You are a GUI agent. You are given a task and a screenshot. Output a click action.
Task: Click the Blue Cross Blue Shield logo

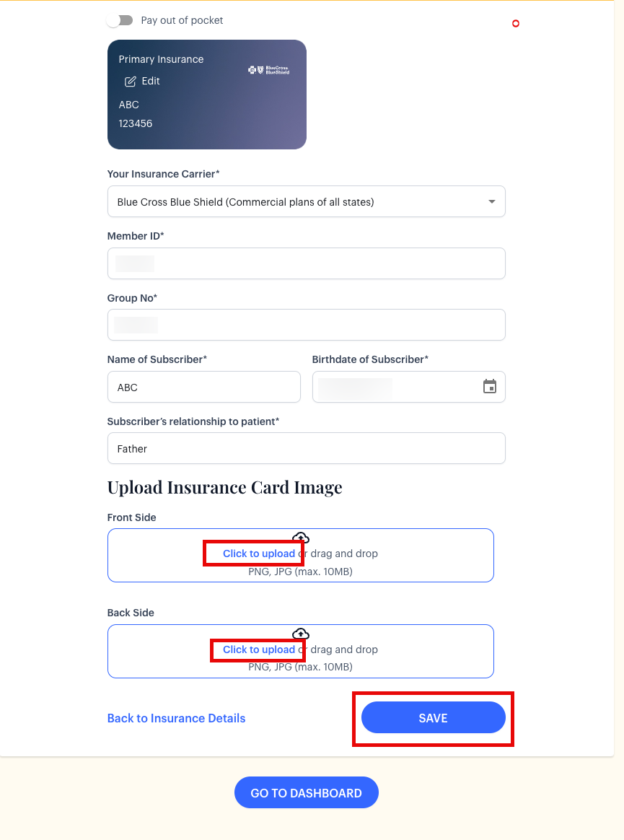click(268, 70)
